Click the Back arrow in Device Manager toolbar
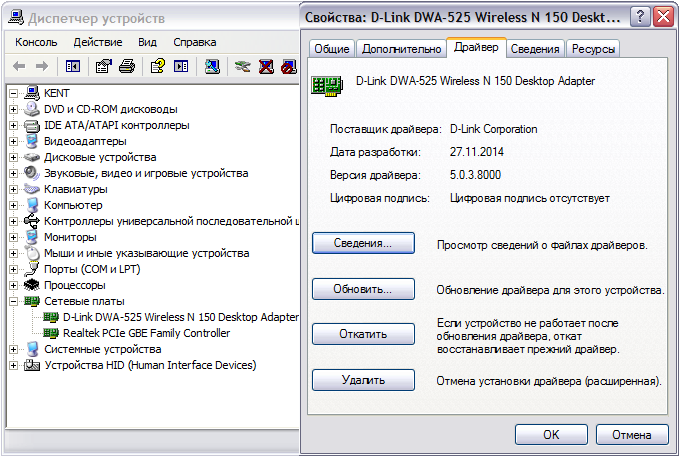The image size is (680, 456). [19, 66]
